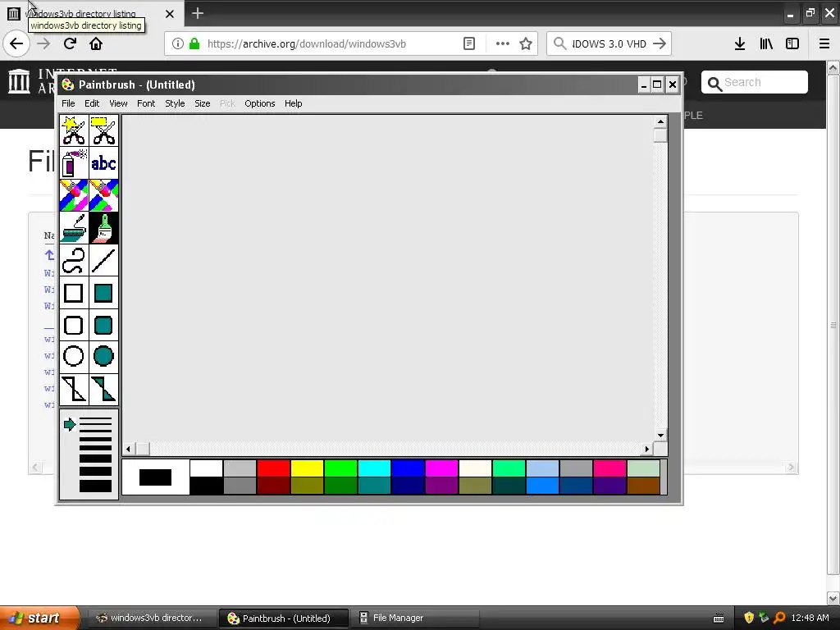Close the windows3vb directory listing tab

coord(169,14)
